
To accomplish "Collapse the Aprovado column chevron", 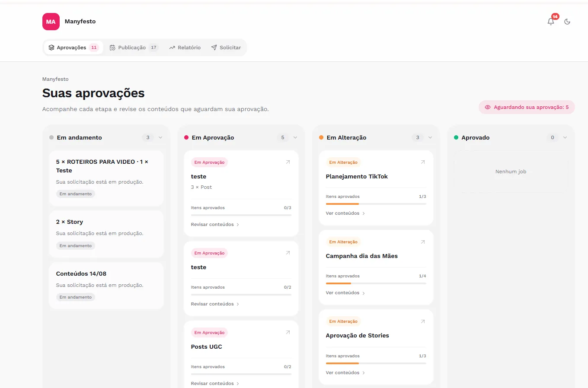I will click(565, 137).
